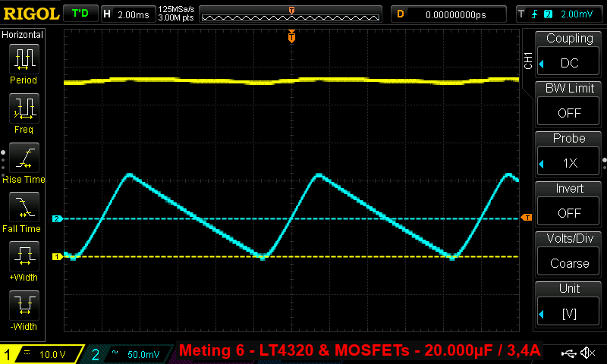This screenshot has height=364, width=607.
Task: Click the 3.00M pts memory depth text
Action: pyautogui.click(x=176, y=17)
